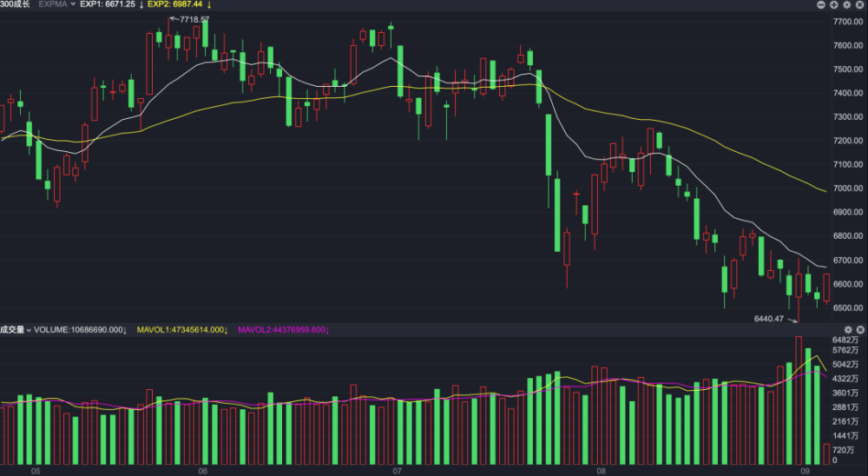Image resolution: width=868 pixels, height=476 pixels.
Task: Close the volume sub-panel
Action: point(860,330)
